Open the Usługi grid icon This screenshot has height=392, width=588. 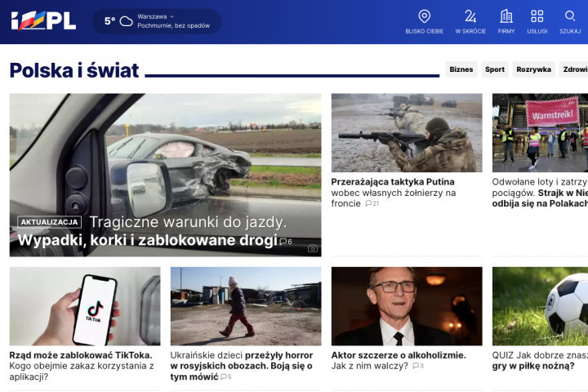pos(537,16)
